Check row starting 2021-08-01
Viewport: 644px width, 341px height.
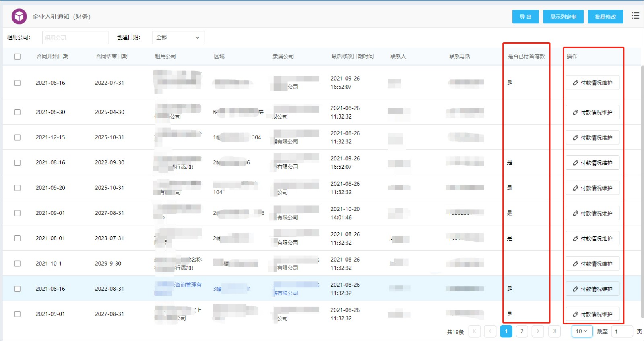point(17,238)
